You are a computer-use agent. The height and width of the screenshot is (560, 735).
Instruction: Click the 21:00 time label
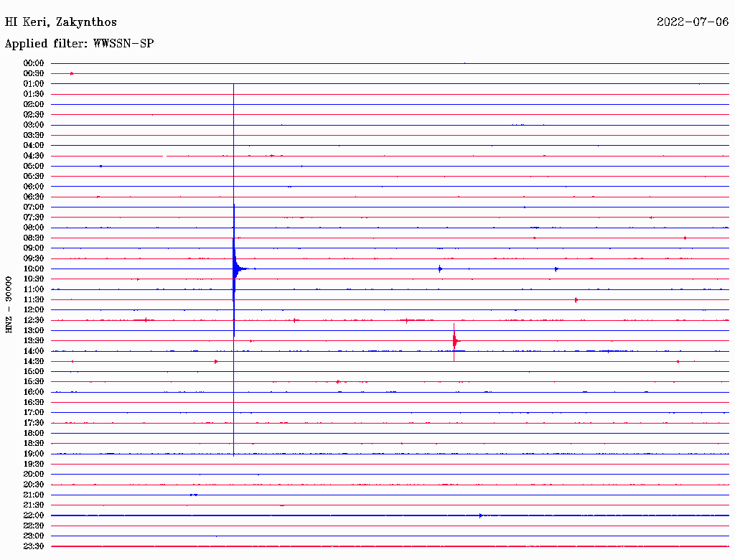(x=34, y=495)
